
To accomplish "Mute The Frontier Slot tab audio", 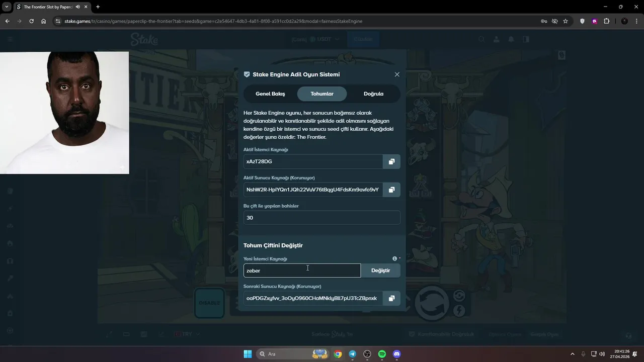I will (77, 7).
